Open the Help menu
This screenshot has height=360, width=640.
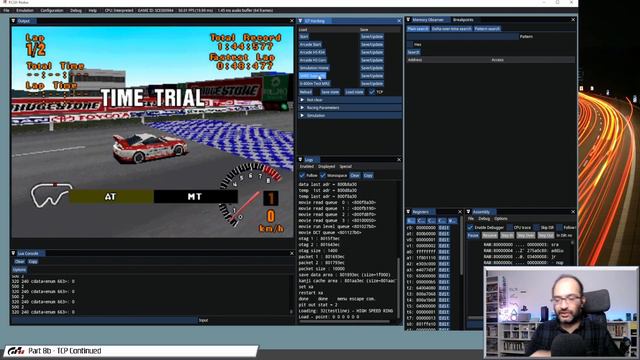[93, 10]
